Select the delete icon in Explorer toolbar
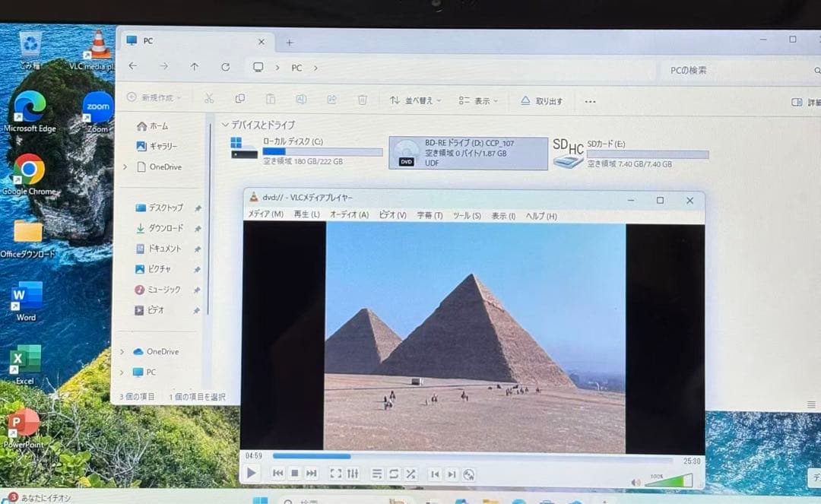This screenshot has width=821, height=504. point(363,100)
